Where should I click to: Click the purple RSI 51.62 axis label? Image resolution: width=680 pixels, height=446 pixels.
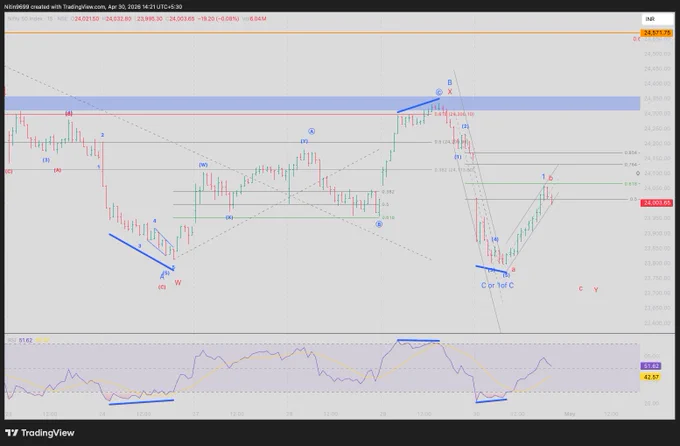(x=651, y=366)
